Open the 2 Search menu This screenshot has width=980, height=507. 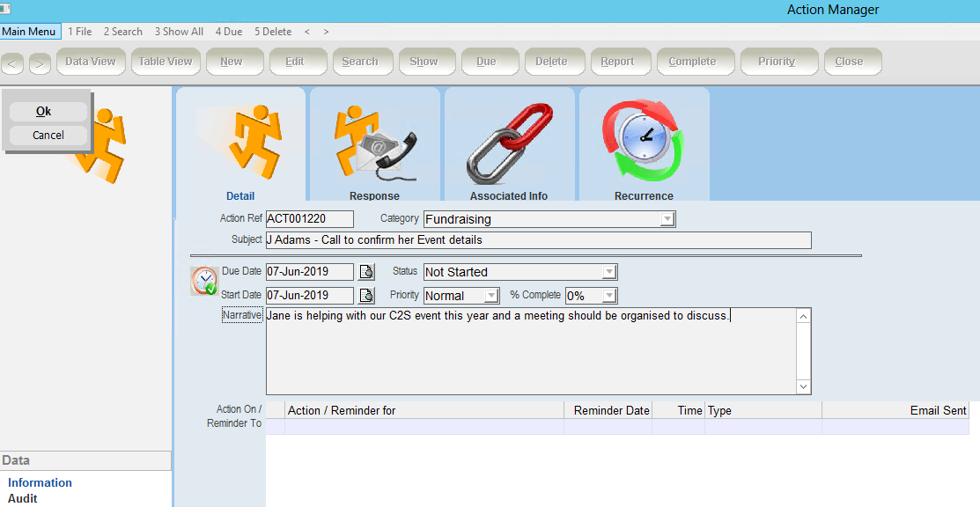pyautogui.click(x=123, y=32)
